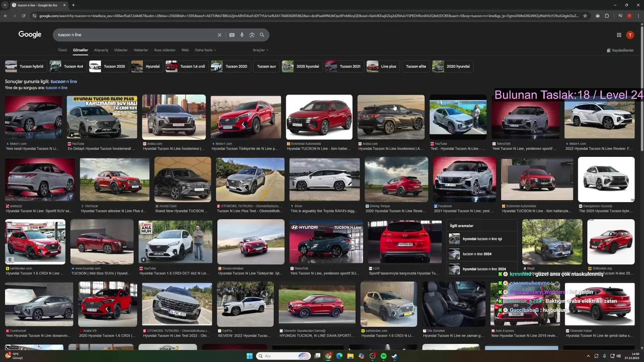644x362 pixels.
Task: Click the search text field
Action: coord(136,35)
